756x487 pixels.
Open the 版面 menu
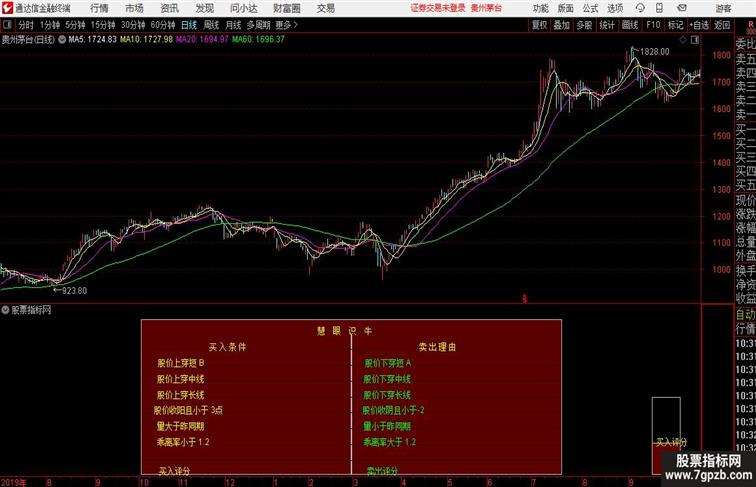[x=565, y=8]
